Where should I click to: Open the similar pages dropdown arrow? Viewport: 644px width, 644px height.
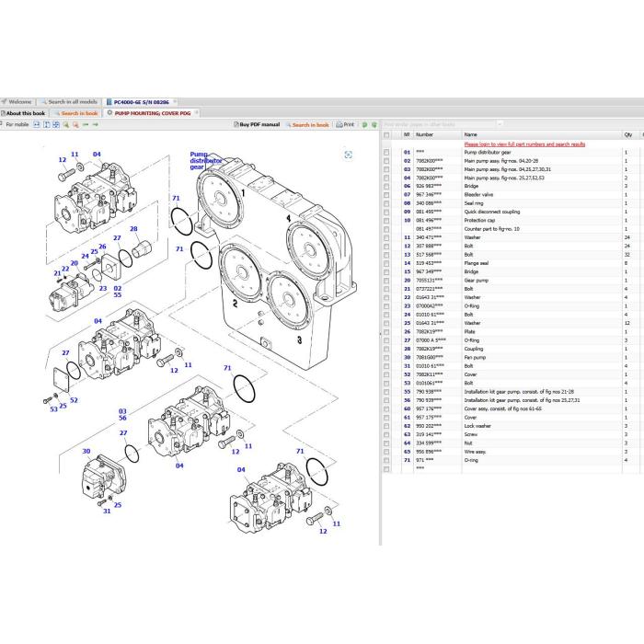(500, 124)
